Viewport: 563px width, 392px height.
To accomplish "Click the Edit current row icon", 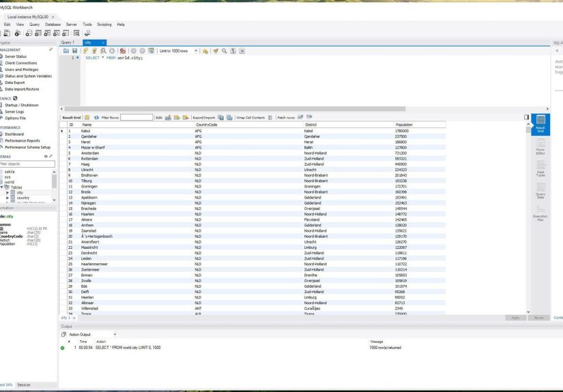I will (168, 117).
